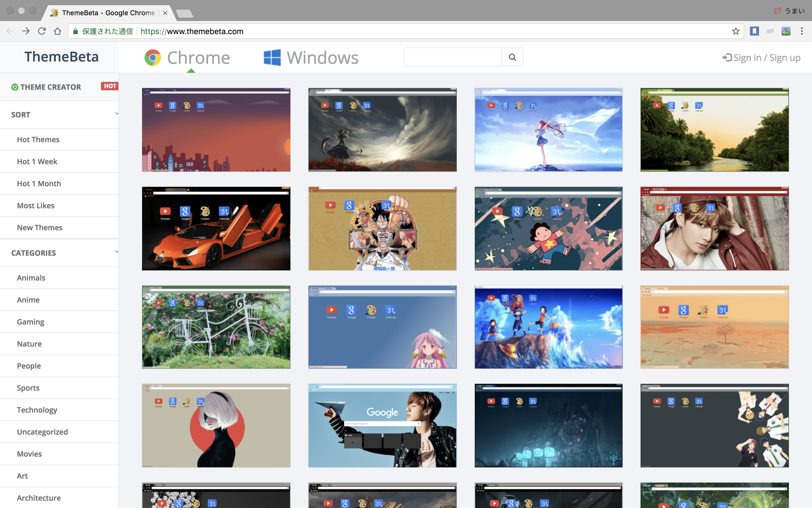Image resolution: width=812 pixels, height=508 pixels.
Task: Select the Windows logo section
Action: point(272,58)
